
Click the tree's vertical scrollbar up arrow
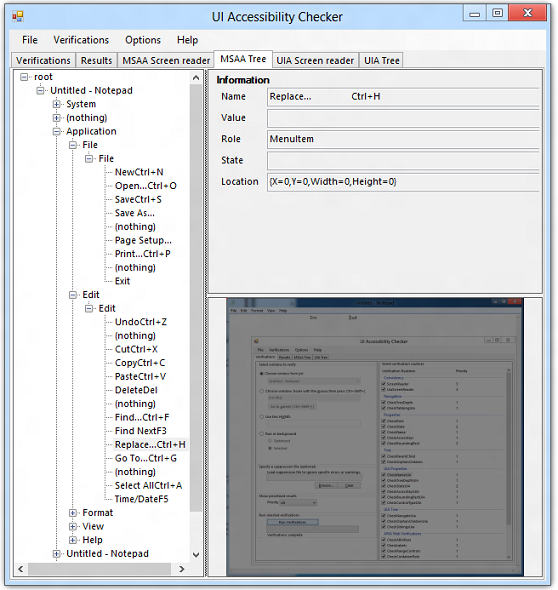pyautogui.click(x=196, y=78)
